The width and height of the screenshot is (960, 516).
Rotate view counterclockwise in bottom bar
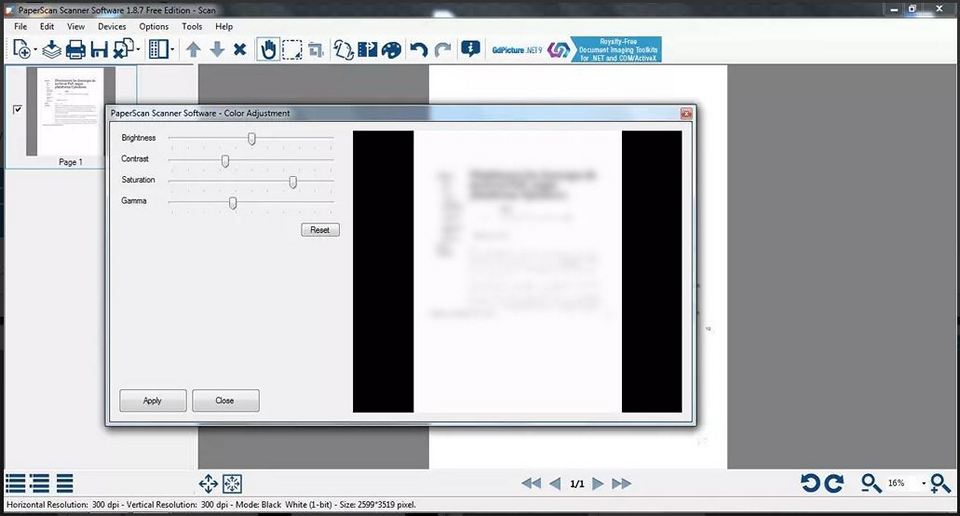click(810, 483)
